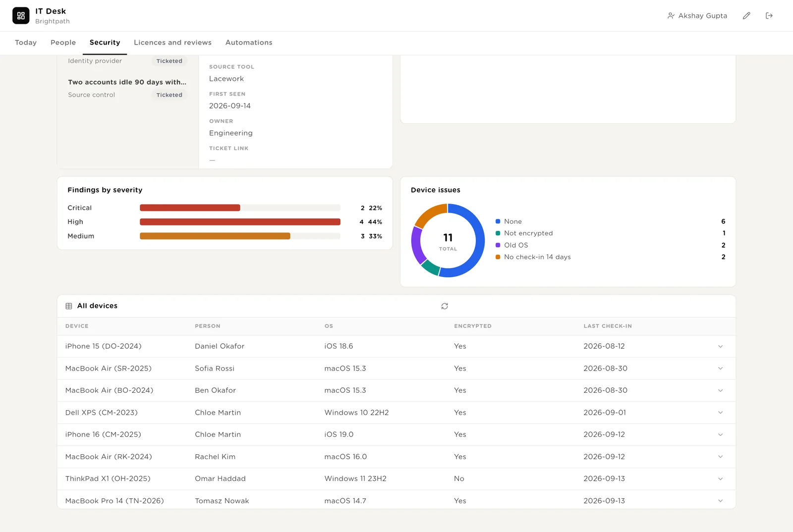Click 'Windows 10 22H2' OS cell
Image resolution: width=793 pixels, height=532 pixels.
356,413
